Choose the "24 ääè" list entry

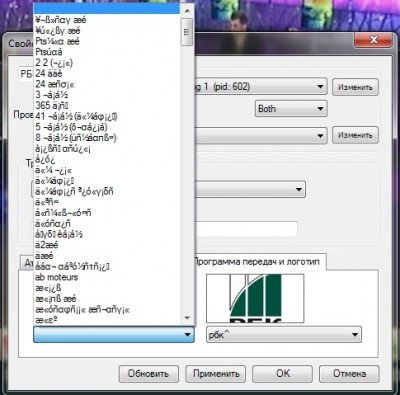(107, 73)
